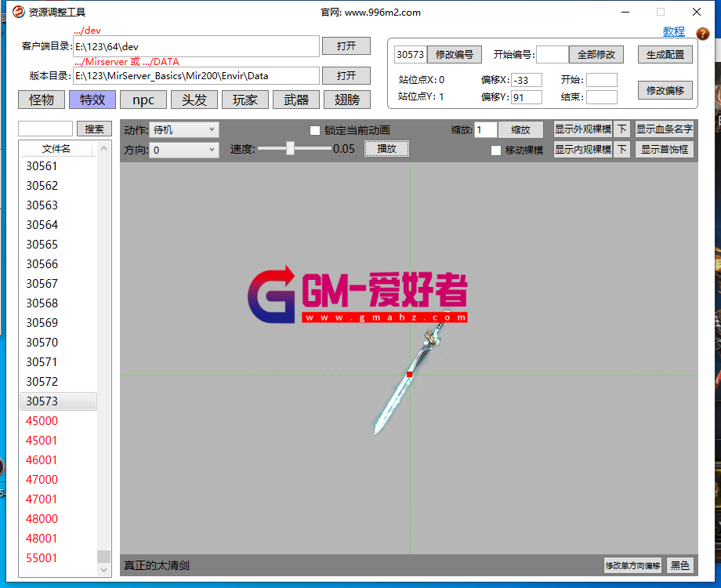Click the 显示外观裸模 button

coord(583,129)
